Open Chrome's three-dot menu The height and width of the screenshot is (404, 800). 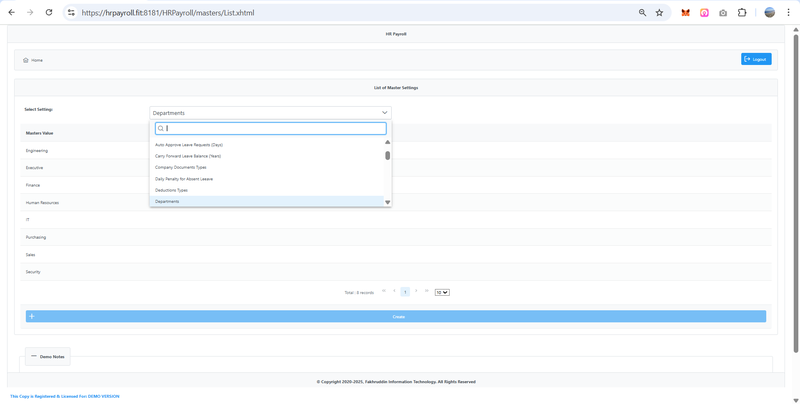tap(788, 13)
